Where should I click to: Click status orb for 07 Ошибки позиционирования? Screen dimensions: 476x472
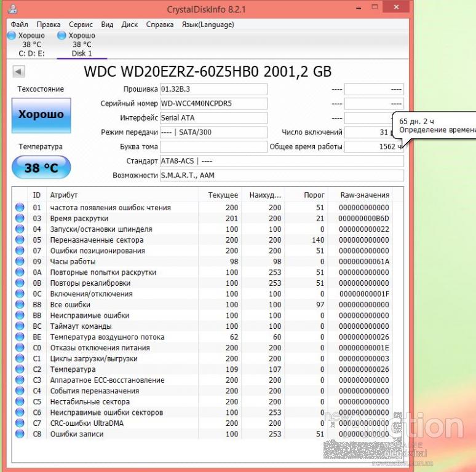click(20, 251)
